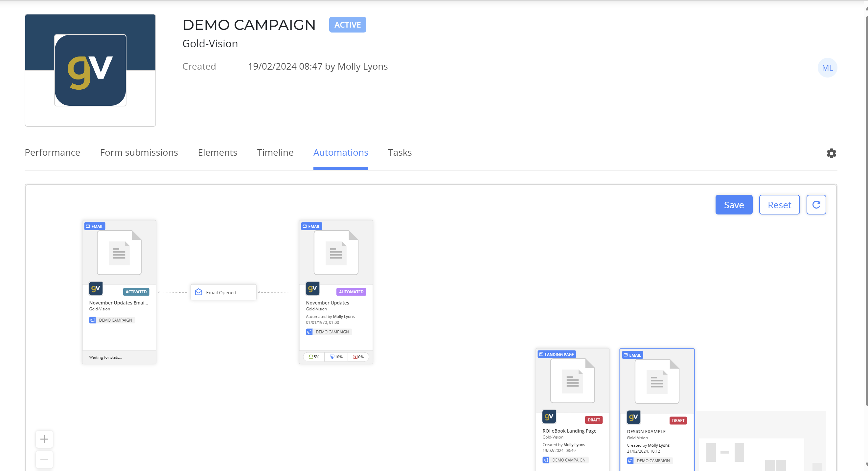Viewport: 868px width, 471px height.
Task: Zoom in the automation canvas with plus
Action: [44, 439]
